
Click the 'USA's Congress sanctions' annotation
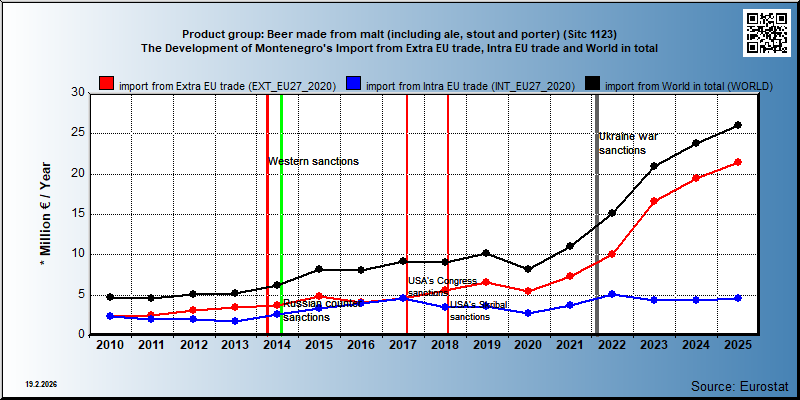(x=442, y=287)
